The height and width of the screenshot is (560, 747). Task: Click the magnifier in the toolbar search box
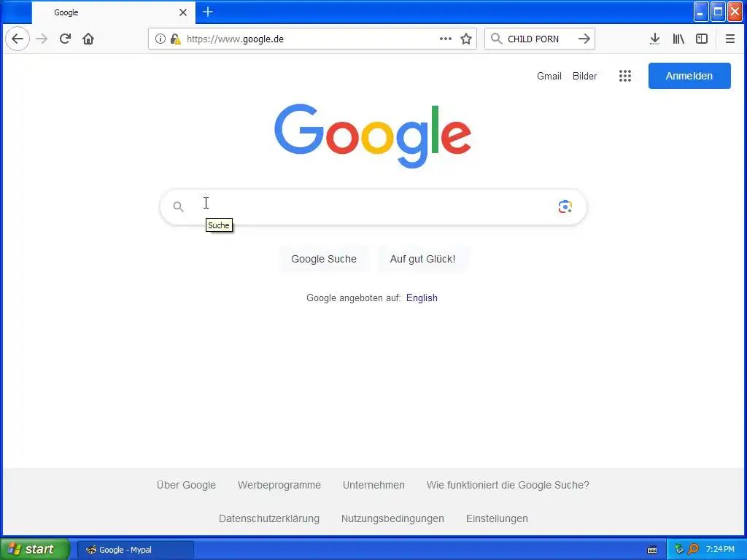point(496,39)
